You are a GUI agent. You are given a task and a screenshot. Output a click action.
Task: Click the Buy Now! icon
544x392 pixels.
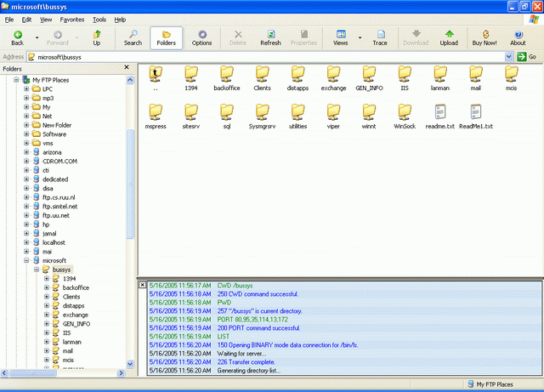tap(484, 37)
